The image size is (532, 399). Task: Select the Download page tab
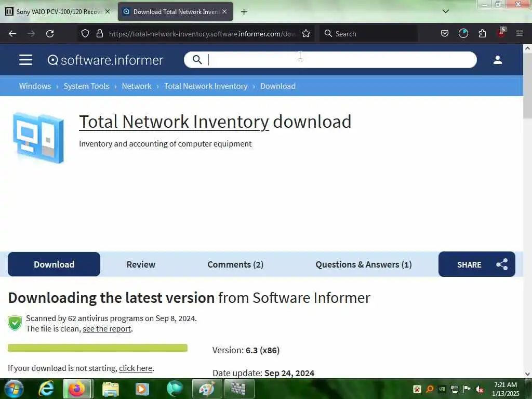coord(54,264)
